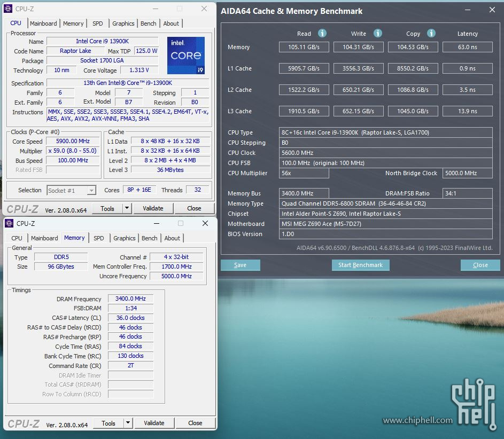Screen dimensions: 504x439
Task: Click Validate in bottom CPU-Z window
Action: (154, 424)
